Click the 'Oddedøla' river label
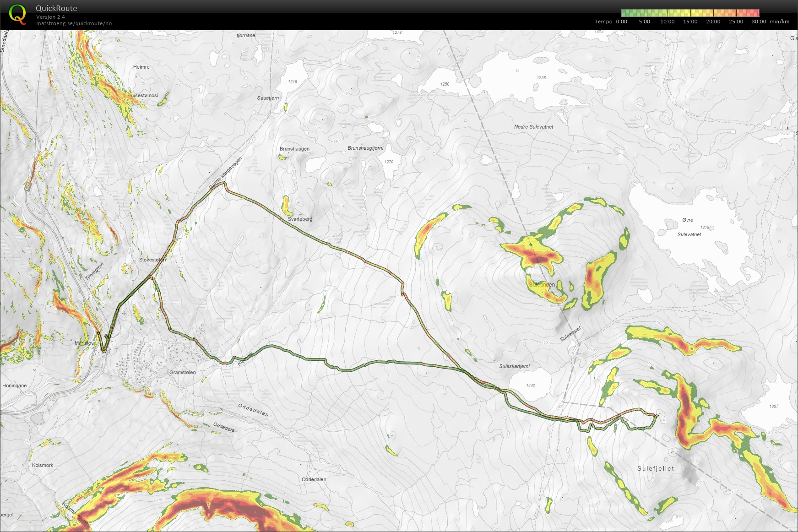Screen dimensions: 798x532 (224, 427)
